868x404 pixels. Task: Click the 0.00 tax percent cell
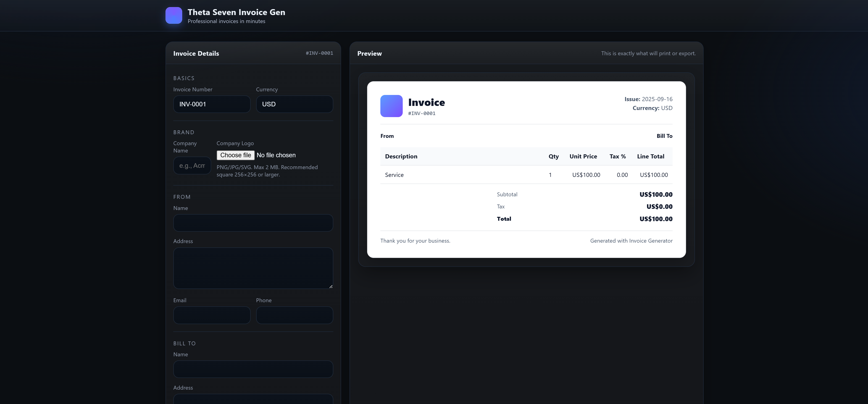(x=622, y=175)
